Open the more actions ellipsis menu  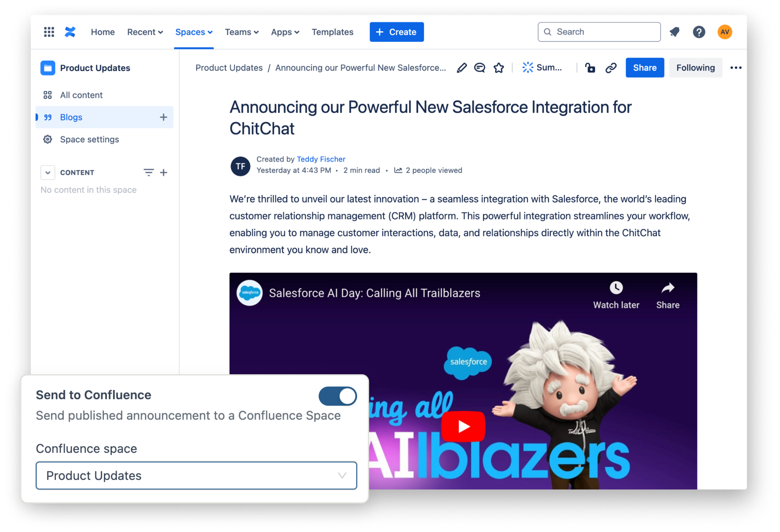[x=736, y=68]
